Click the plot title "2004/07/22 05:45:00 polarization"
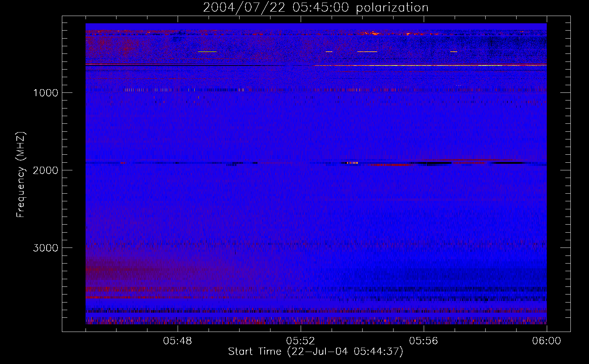Viewport: 589px width, 364px height. [316, 8]
